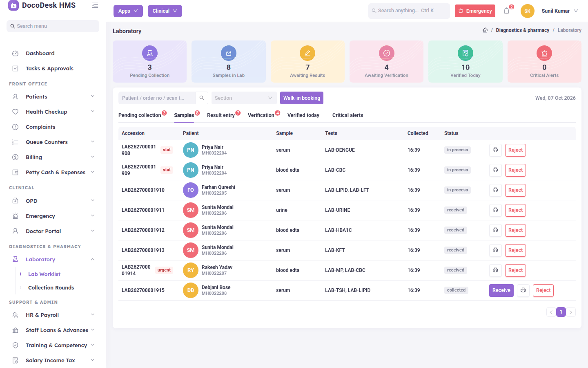This screenshot has height=368, width=588.
Task: Switch to Verified today tab
Action: click(303, 115)
